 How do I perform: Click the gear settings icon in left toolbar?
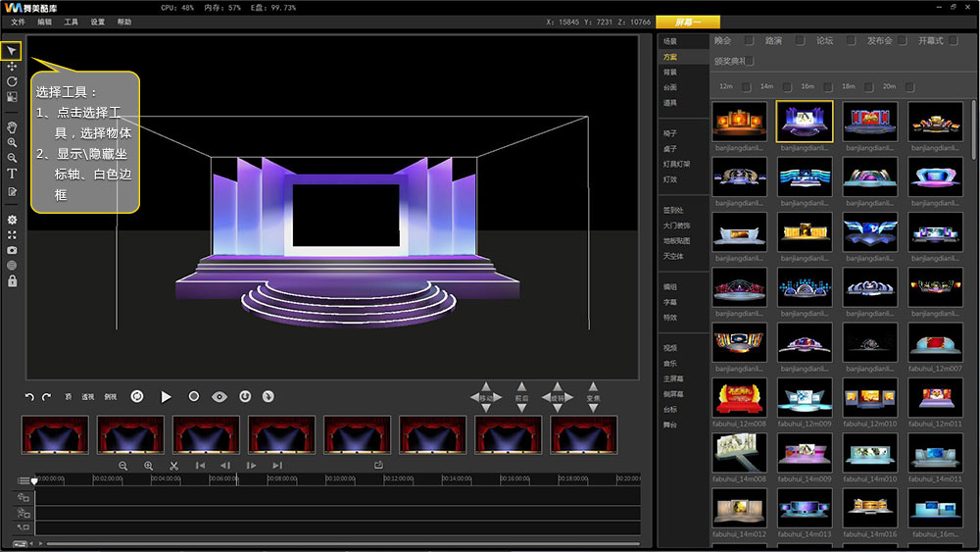12,220
